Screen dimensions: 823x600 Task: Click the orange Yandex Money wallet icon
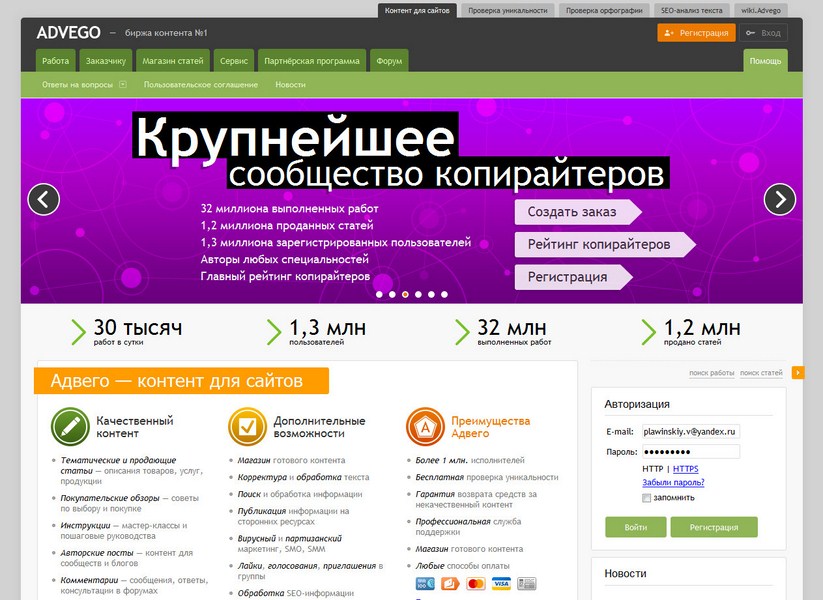(450, 583)
